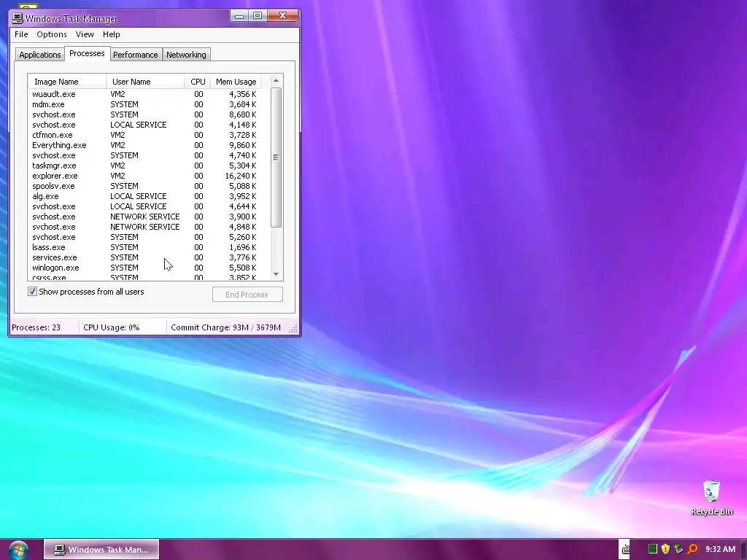Show the clock reading 9:32 AM

(720, 549)
